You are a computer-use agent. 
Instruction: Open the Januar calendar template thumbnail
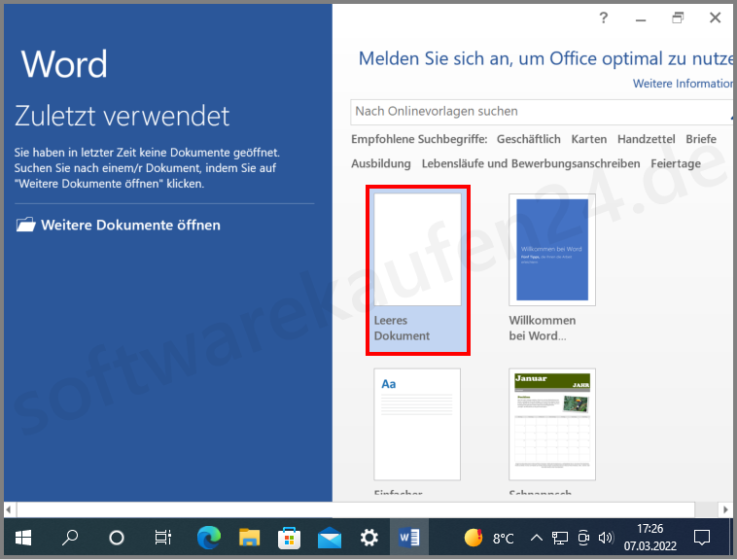(552, 424)
